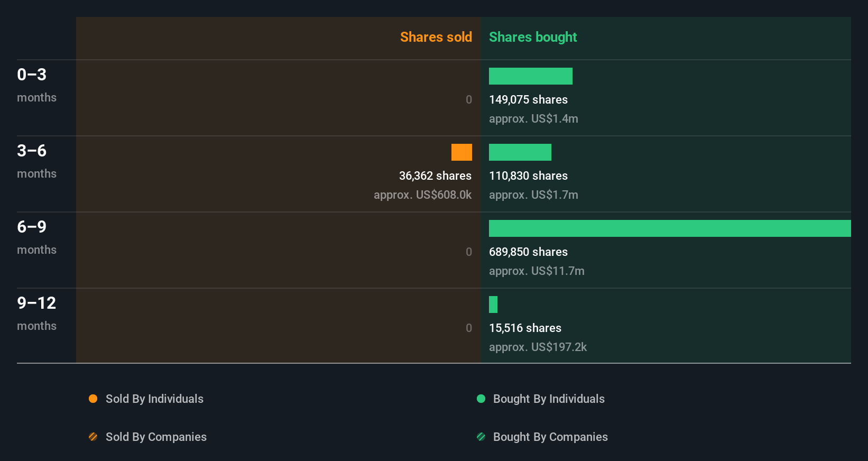Screen dimensions: 868x461
Task: Click the zero sold value in 6–9 months
Action: coord(469,252)
